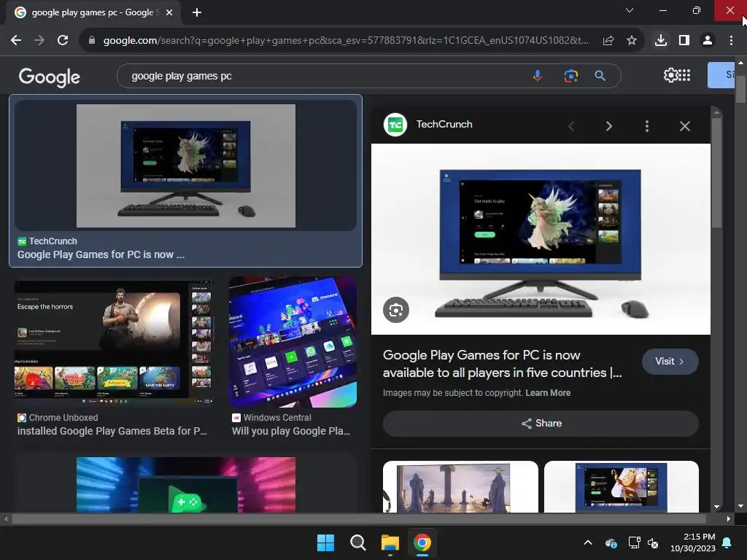This screenshot has height=560, width=747.
Task: Open notifications bell in taskbar
Action: (727, 542)
